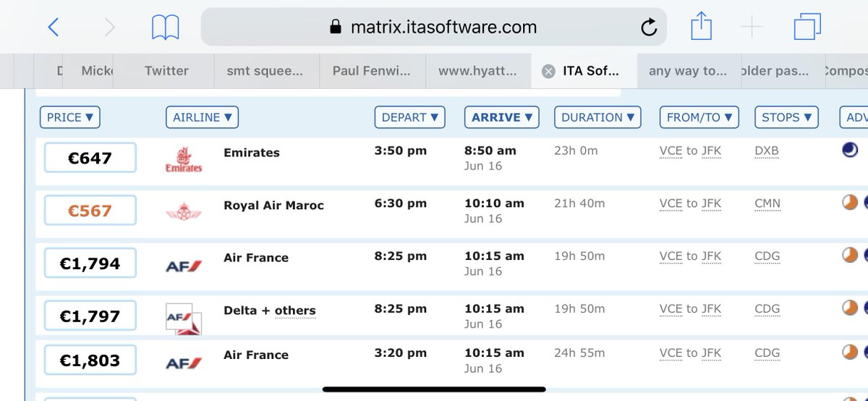Click CDG stop in the 24h 55m row
The width and height of the screenshot is (868, 401).
pos(767,354)
